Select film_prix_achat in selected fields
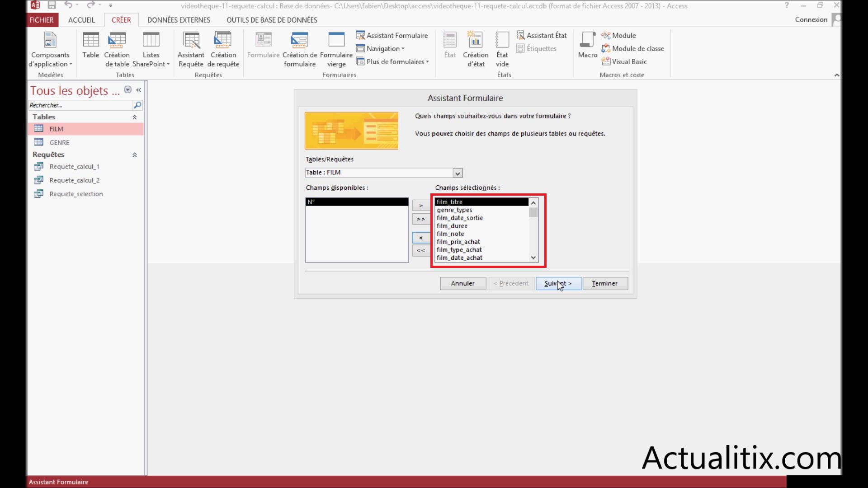868x488 pixels. tap(482, 242)
